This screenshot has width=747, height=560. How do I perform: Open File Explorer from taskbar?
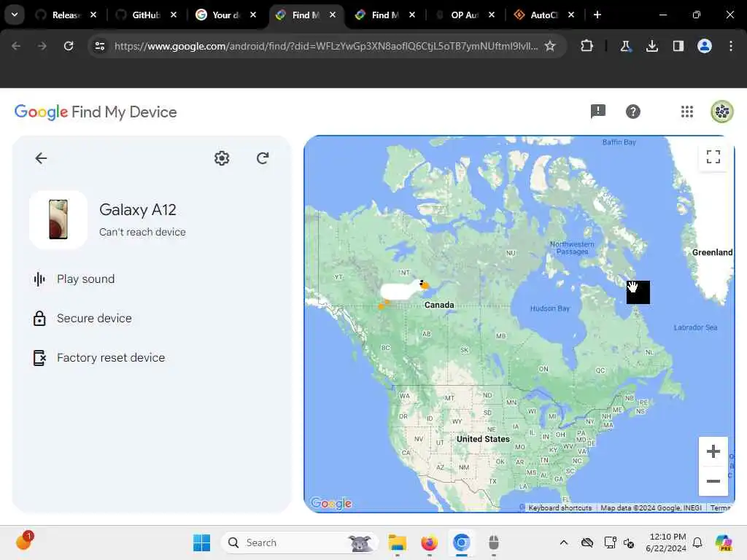[397, 542]
